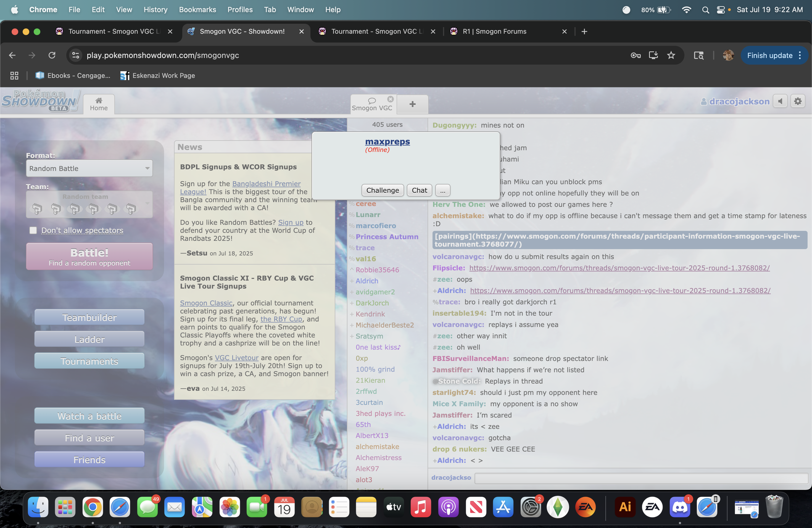The image size is (812, 528).
Task: Open new room with plus tab
Action: (x=412, y=104)
